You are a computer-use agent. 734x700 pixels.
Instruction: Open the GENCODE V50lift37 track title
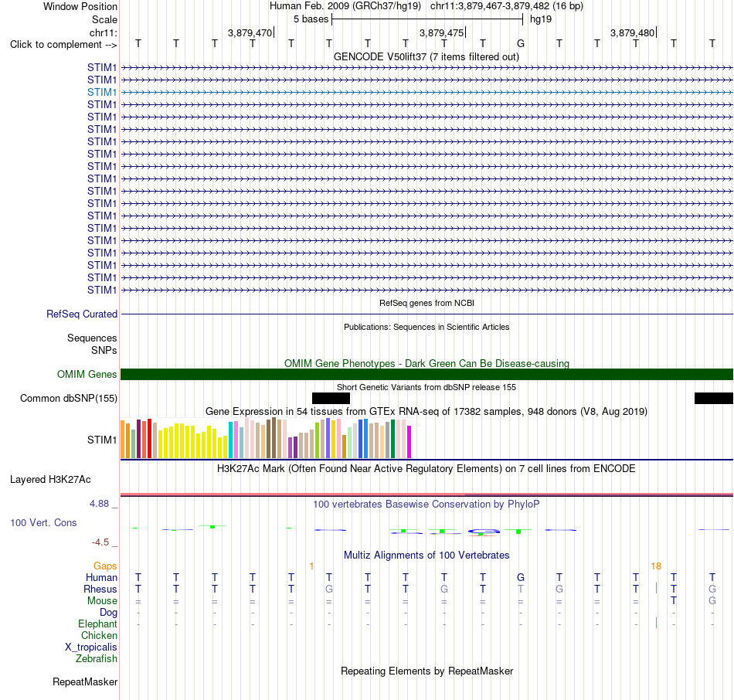tap(426, 56)
